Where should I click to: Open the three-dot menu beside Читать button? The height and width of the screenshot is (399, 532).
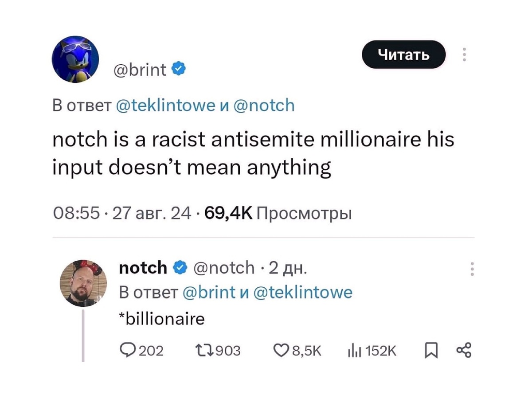(x=464, y=55)
